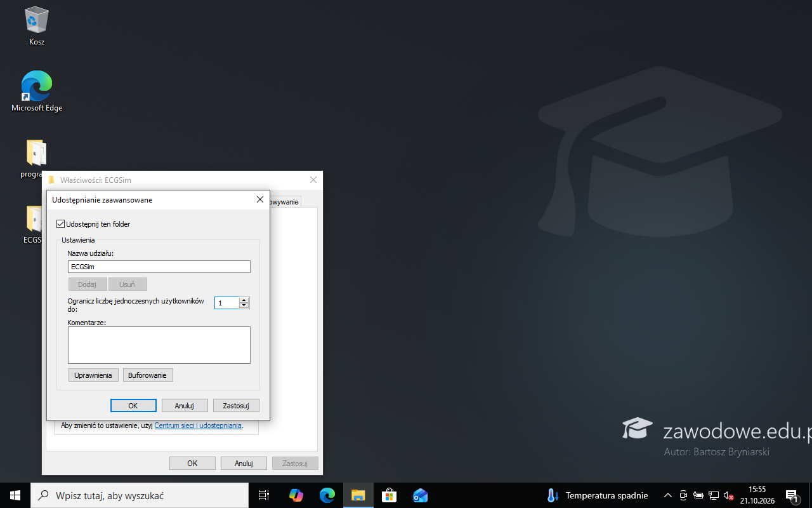812x508 pixels.
Task: Open Outlook from the taskbar
Action: pyautogui.click(x=420, y=495)
